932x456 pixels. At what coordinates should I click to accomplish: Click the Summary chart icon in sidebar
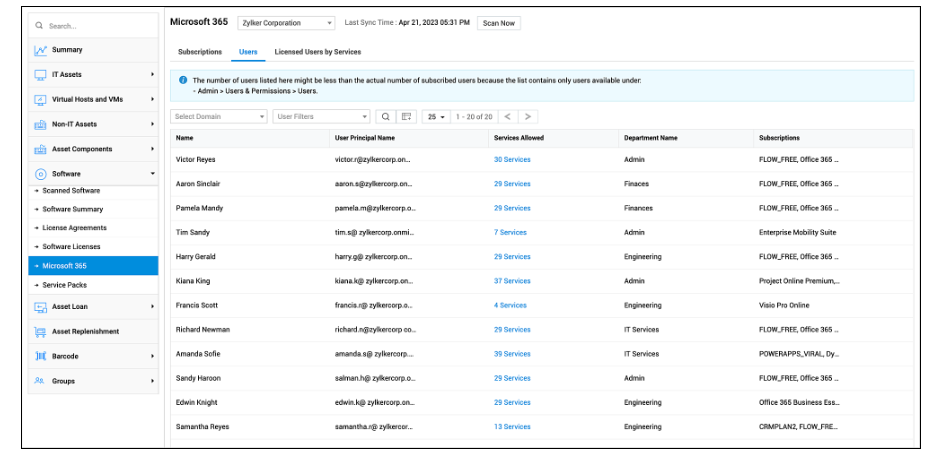click(41, 50)
